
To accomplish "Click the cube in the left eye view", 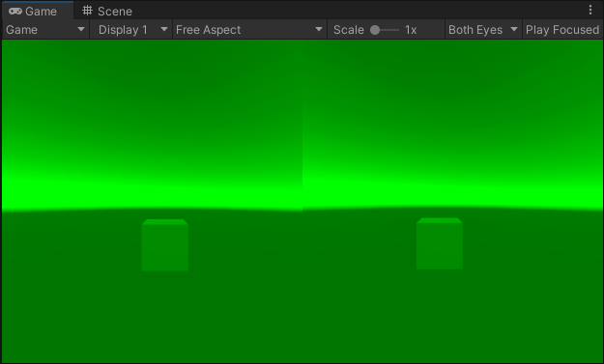I will pyautogui.click(x=165, y=245).
